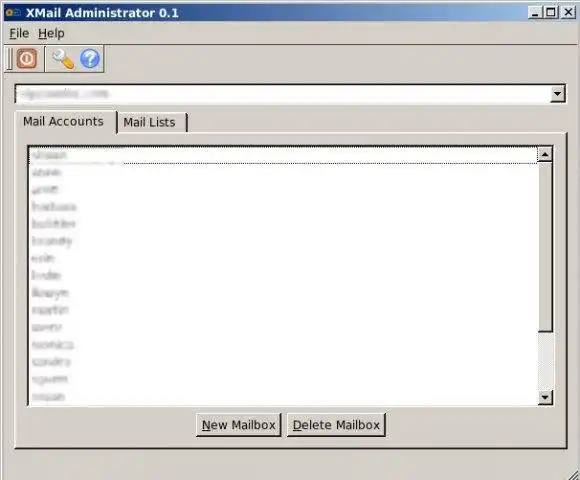
Task: Close the XMail Administrator window
Action: click(569, 13)
